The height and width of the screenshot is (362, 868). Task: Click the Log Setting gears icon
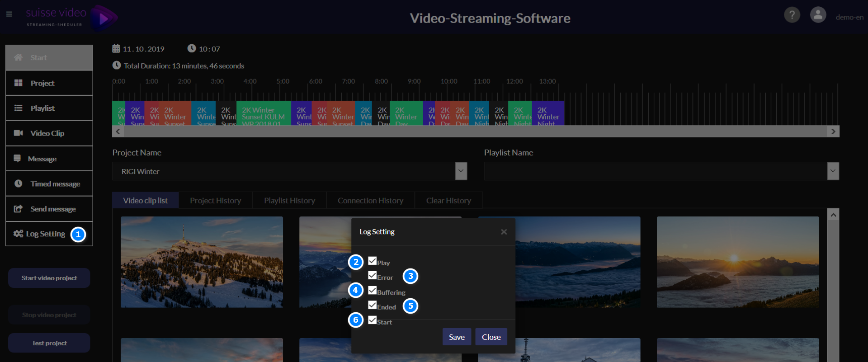pyautogui.click(x=18, y=234)
